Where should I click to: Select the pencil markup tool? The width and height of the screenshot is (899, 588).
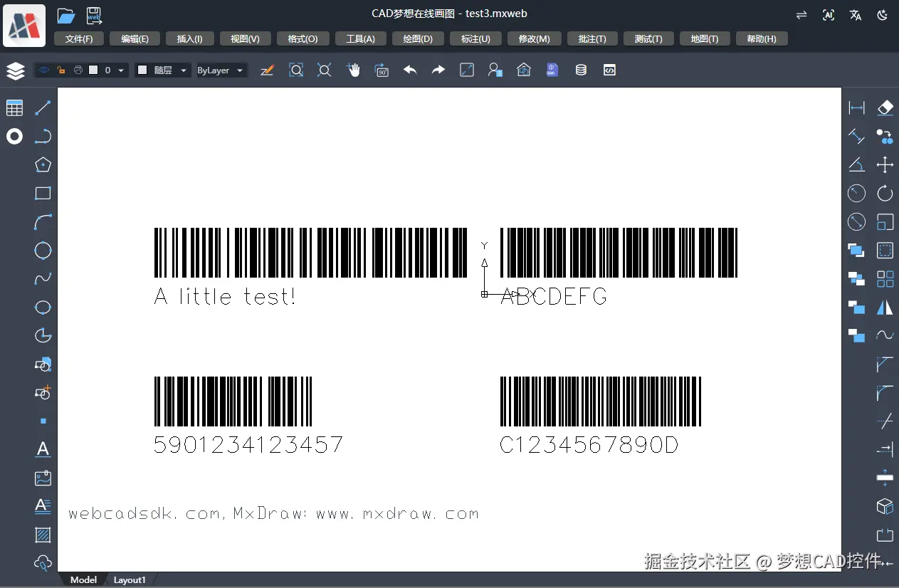point(267,70)
